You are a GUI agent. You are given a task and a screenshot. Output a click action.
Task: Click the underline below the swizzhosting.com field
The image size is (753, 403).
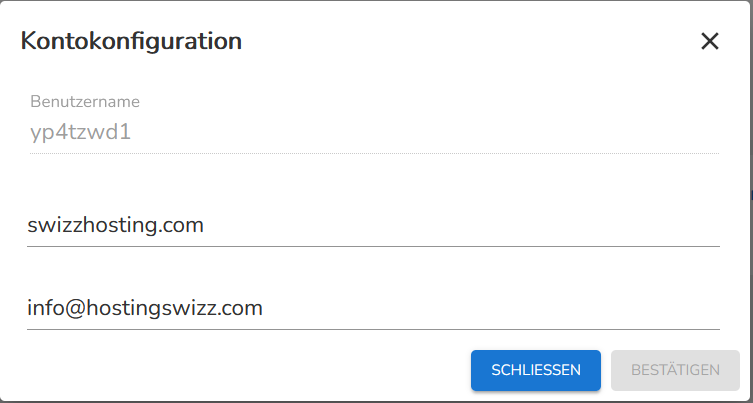coord(373,246)
